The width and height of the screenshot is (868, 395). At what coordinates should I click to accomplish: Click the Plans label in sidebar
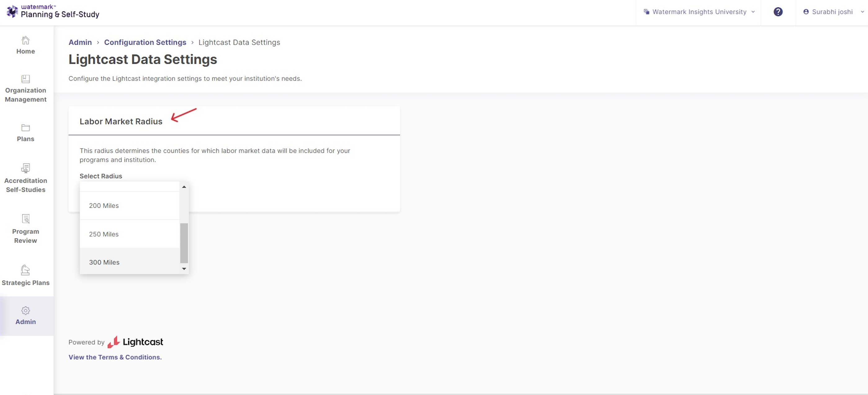(x=26, y=139)
